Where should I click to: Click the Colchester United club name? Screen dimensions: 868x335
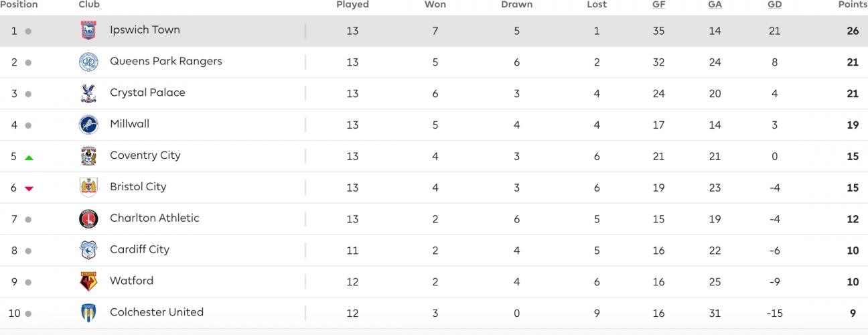pyautogui.click(x=157, y=312)
